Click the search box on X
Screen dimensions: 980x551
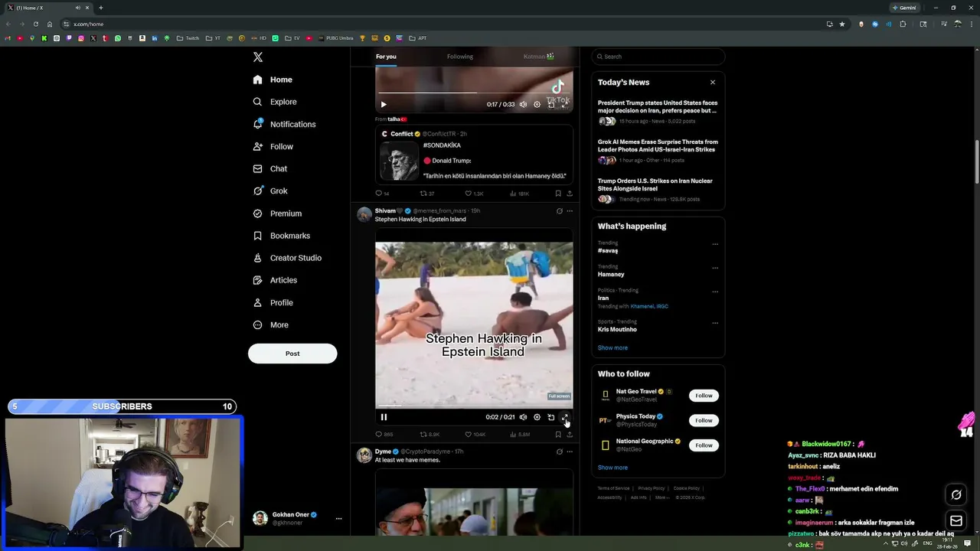coord(658,57)
